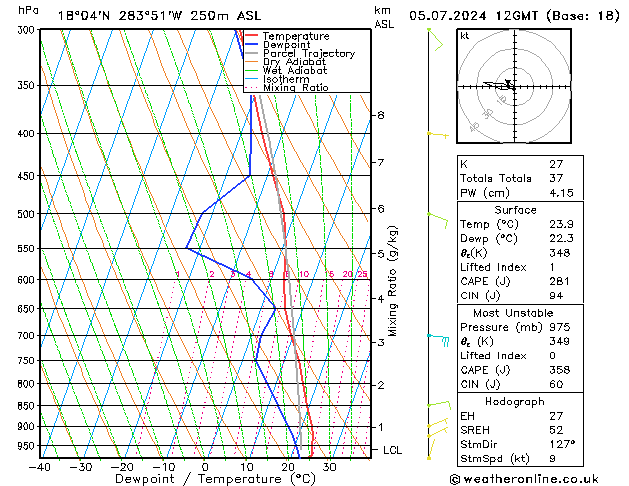Click the 'Totals Totals' value 37
This screenshot has width=629, height=486.
(x=556, y=178)
